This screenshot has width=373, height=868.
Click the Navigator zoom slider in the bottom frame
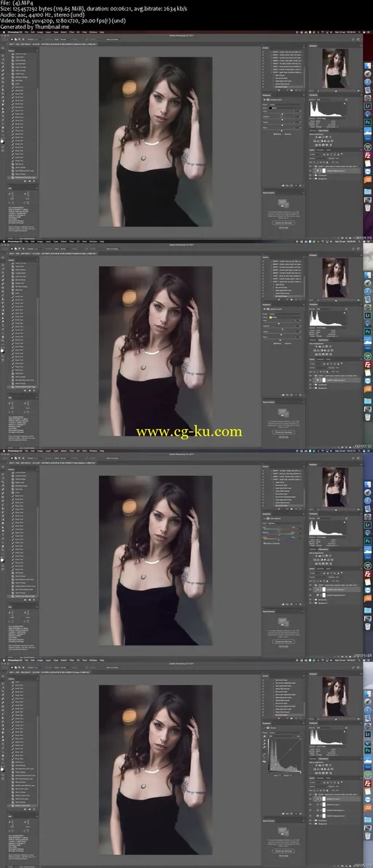336,718
